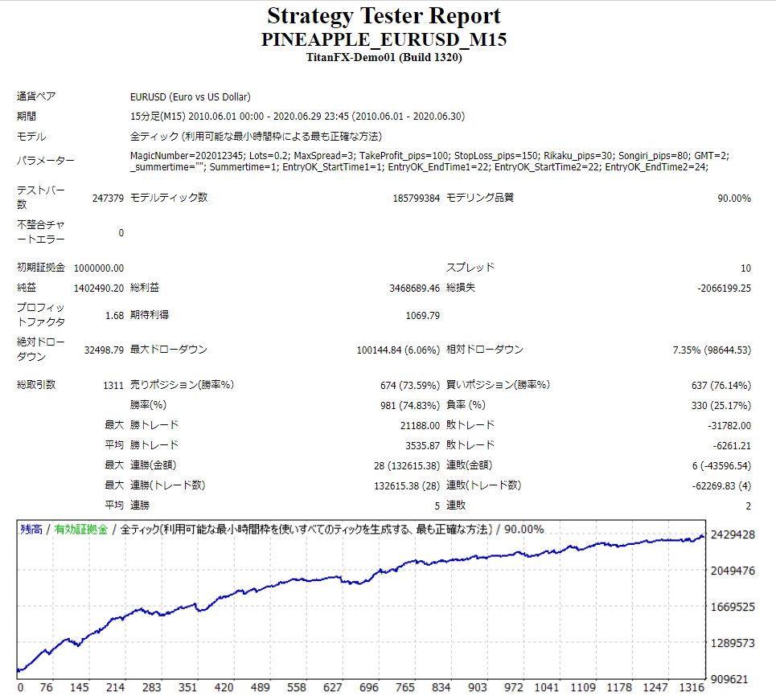Viewport: 776px width, 700px height.
Task: Click the consecutive losses value 6 (-43596.54)
Action: coord(721,465)
